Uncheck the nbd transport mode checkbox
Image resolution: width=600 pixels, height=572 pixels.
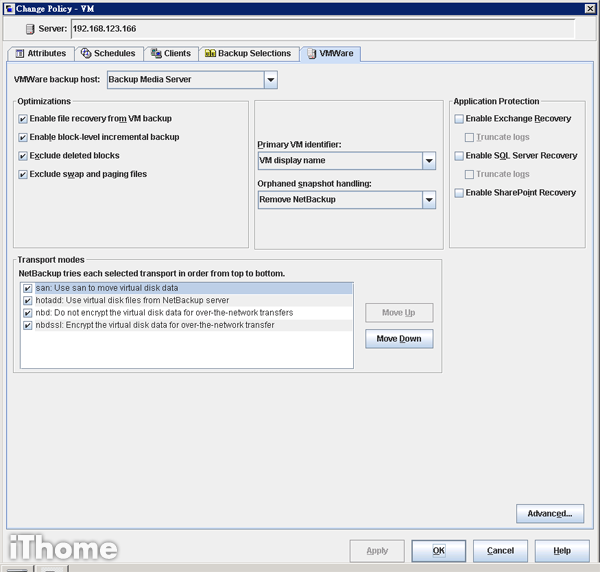[x=28, y=313]
